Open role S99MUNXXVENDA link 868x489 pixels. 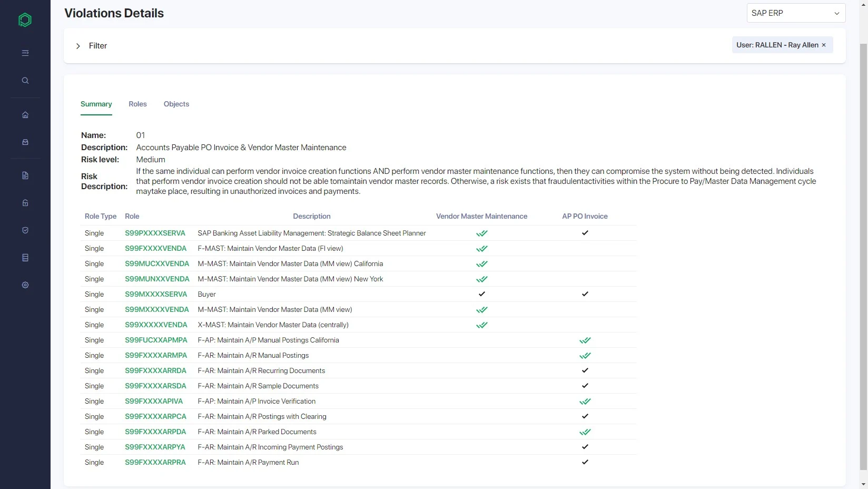click(x=157, y=279)
